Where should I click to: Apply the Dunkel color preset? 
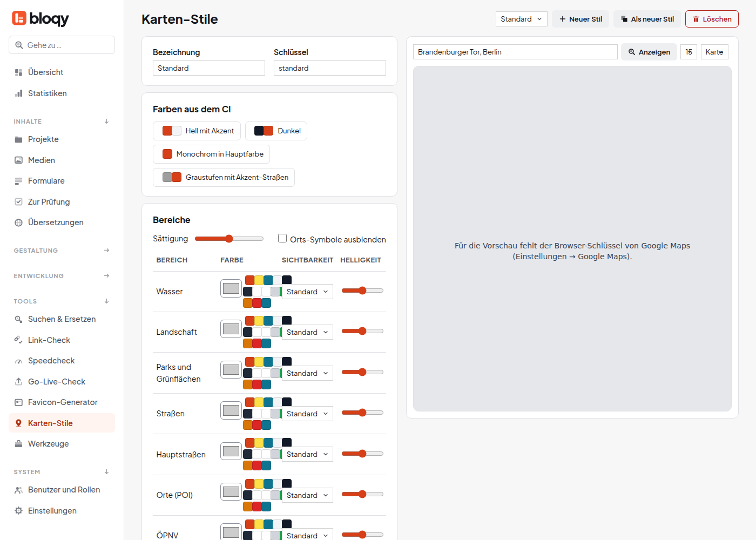tap(276, 131)
